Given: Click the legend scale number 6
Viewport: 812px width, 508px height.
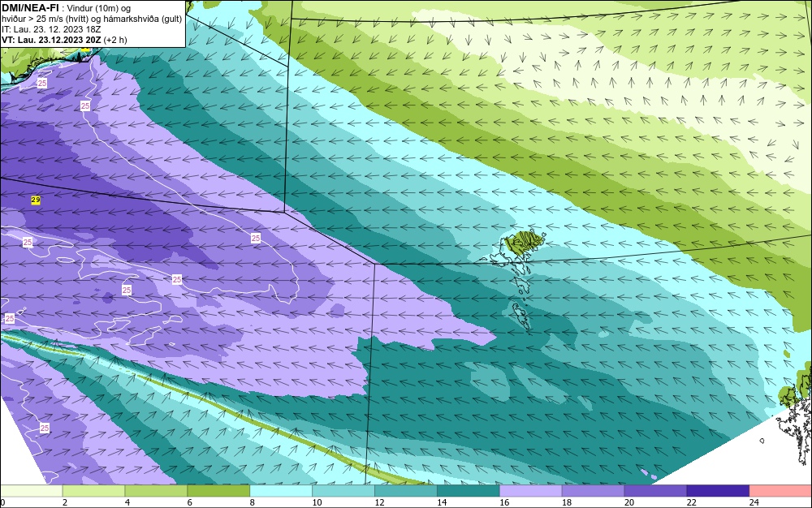Looking at the screenshot, I should tap(189, 502).
